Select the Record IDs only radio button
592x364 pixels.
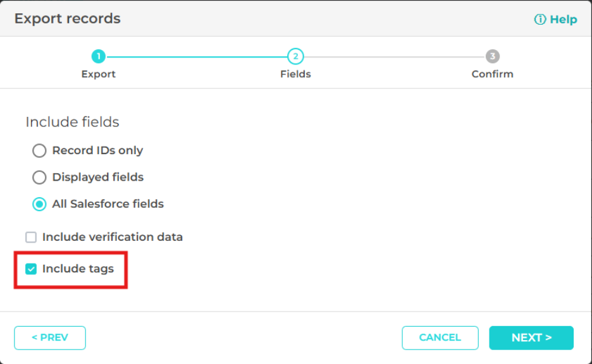click(x=39, y=150)
